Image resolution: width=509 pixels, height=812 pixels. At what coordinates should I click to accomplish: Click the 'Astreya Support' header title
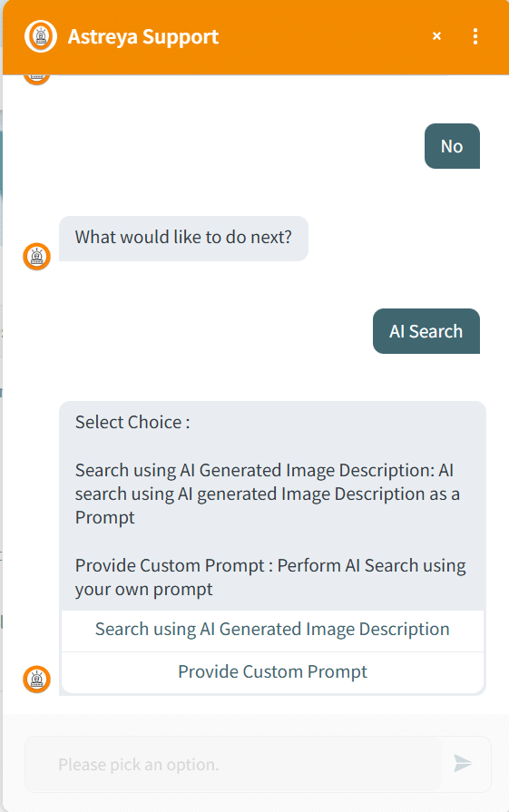pyautogui.click(x=143, y=37)
